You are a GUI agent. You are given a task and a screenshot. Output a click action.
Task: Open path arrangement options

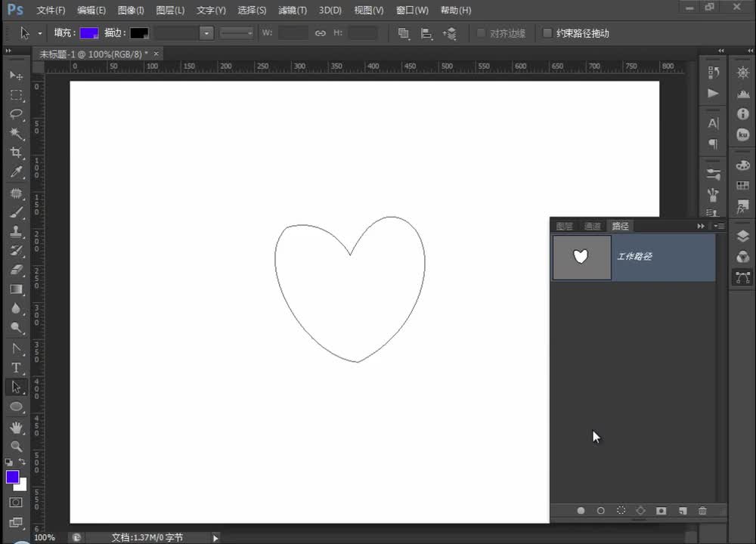[x=449, y=33]
